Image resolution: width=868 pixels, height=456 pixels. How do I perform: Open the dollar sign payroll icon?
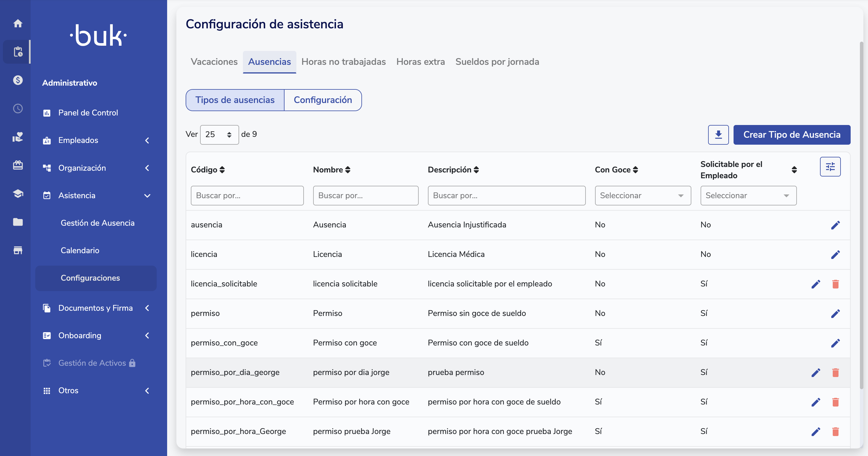click(x=18, y=80)
